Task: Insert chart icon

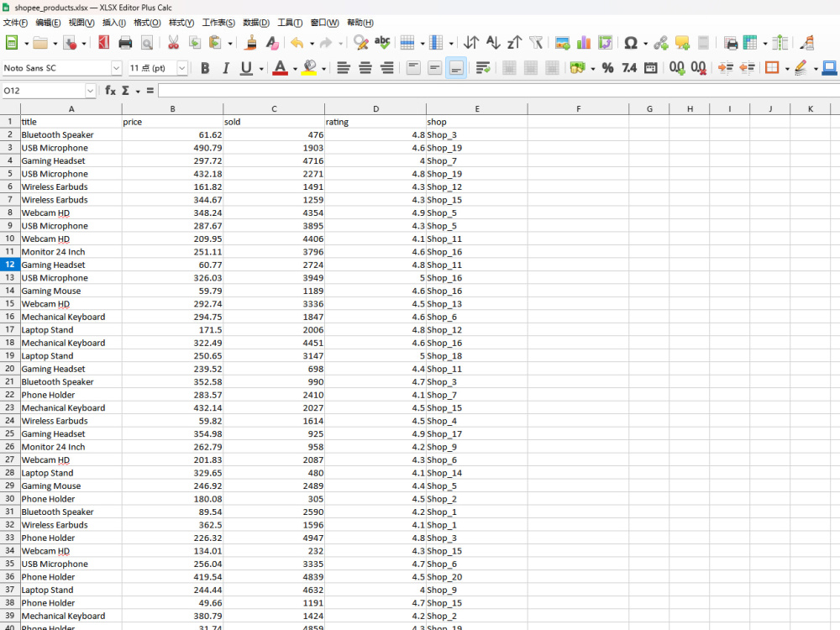Action: pyautogui.click(x=584, y=42)
